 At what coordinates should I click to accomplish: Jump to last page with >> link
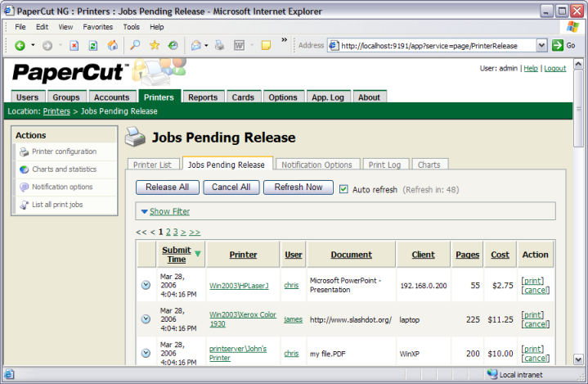click(x=195, y=232)
